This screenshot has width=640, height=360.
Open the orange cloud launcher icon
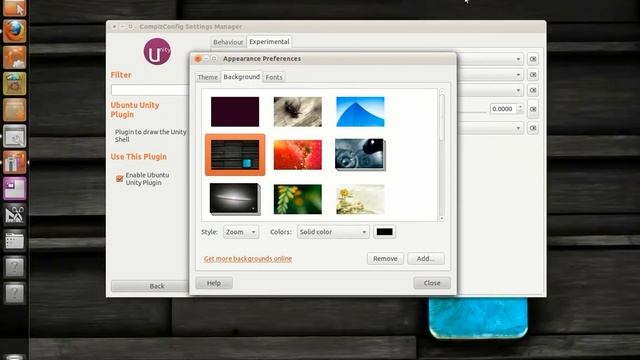click(x=15, y=57)
